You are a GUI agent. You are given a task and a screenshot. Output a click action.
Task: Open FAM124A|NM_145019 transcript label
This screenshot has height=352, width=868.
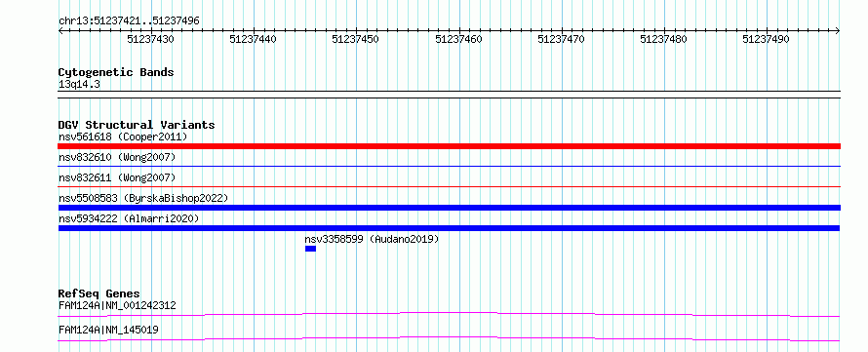[108, 330]
